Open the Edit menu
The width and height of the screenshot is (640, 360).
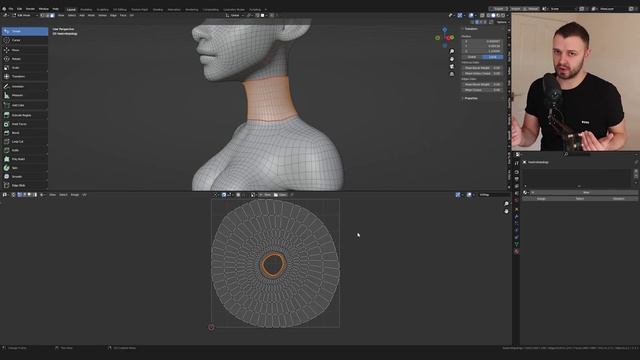19,9
